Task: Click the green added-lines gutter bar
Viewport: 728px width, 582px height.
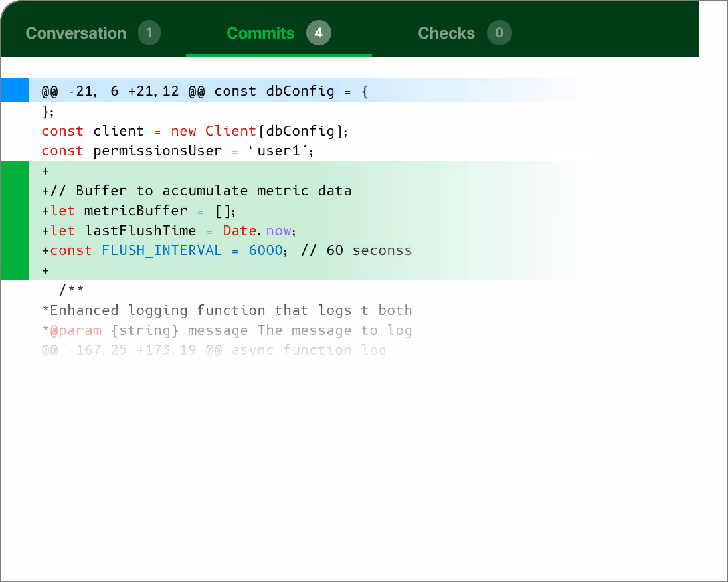Action: click(15, 221)
